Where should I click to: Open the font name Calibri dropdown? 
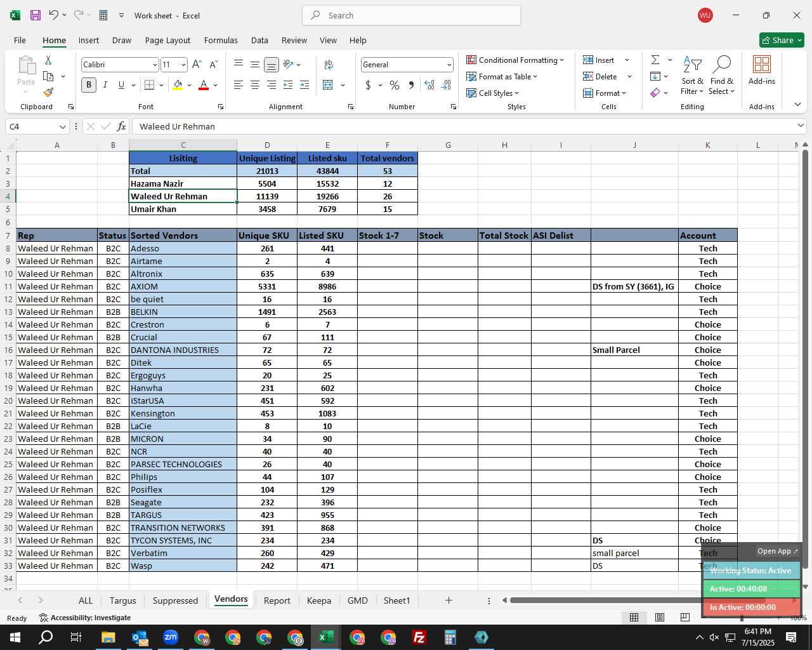click(x=154, y=65)
